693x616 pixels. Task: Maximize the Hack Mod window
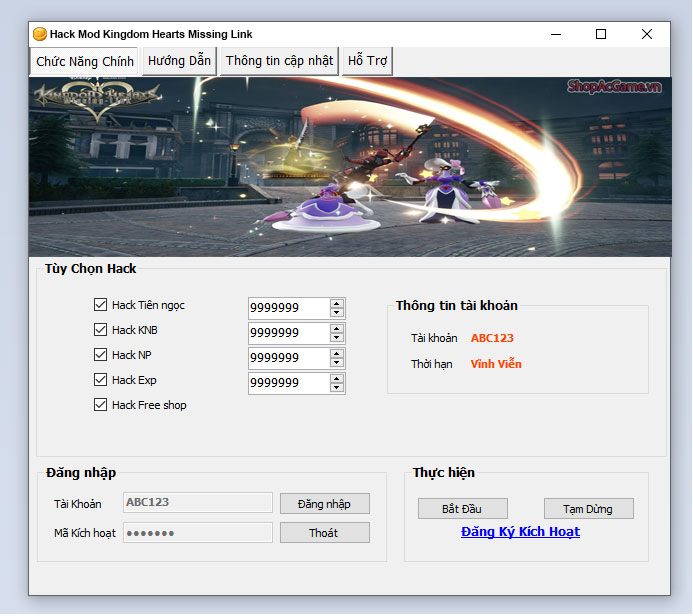(x=601, y=34)
